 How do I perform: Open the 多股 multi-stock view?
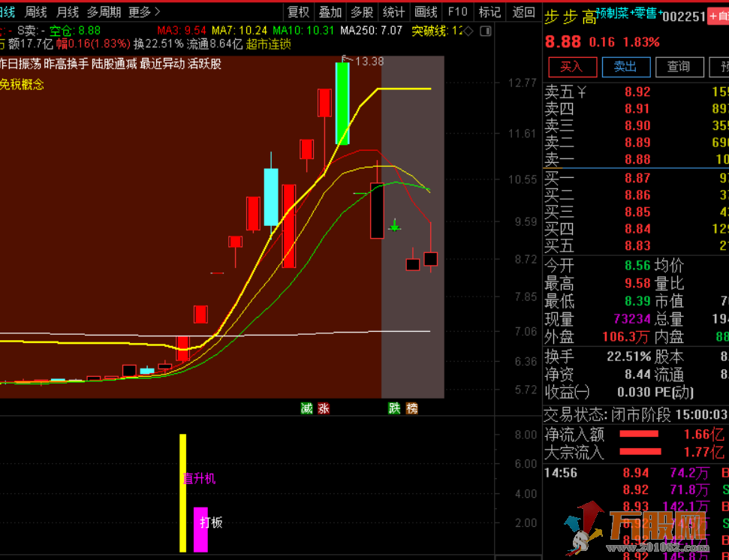362,12
